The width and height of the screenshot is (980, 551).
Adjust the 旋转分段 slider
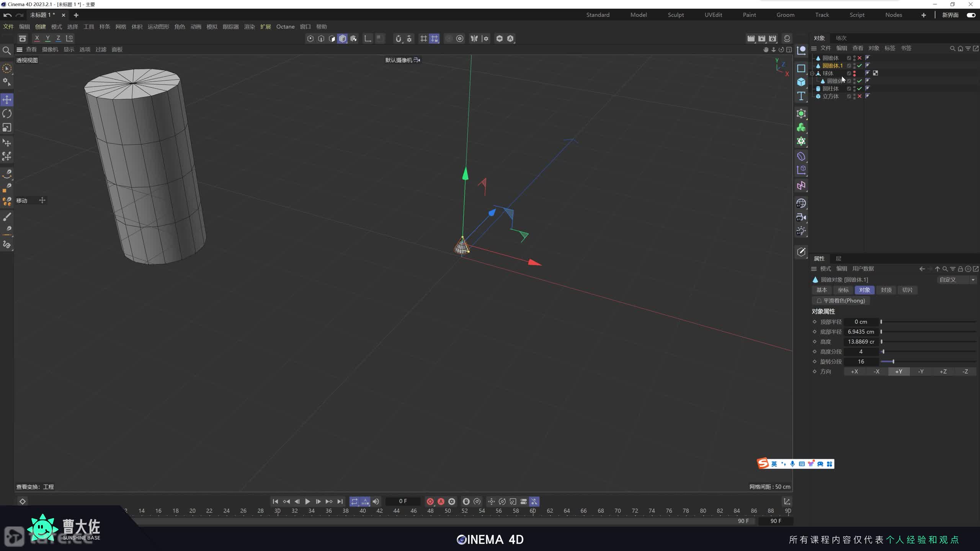tap(893, 362)
